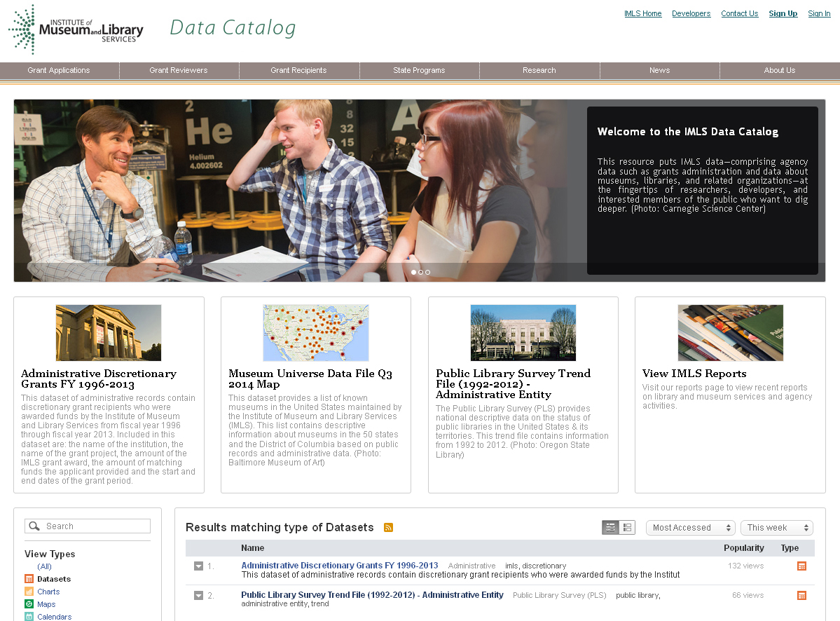
Task: Click the Sign Up link
Action: coord(783,13)
